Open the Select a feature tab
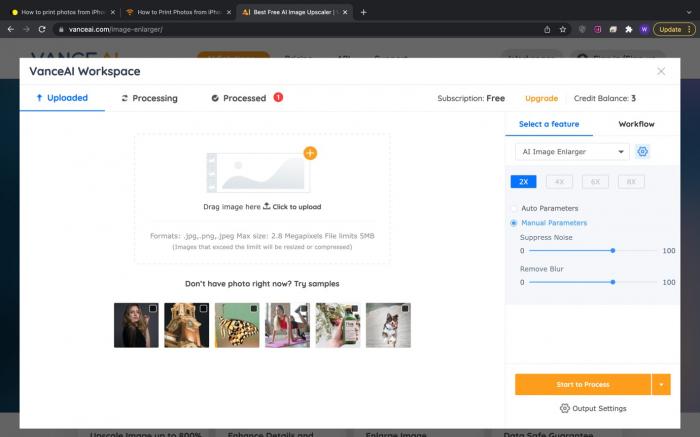The height and width of the screenshot is (437, 700). pos(549,124)
